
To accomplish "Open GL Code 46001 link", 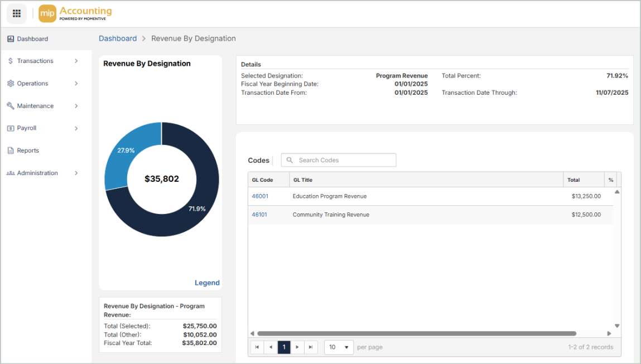I will tap(260, 196).
